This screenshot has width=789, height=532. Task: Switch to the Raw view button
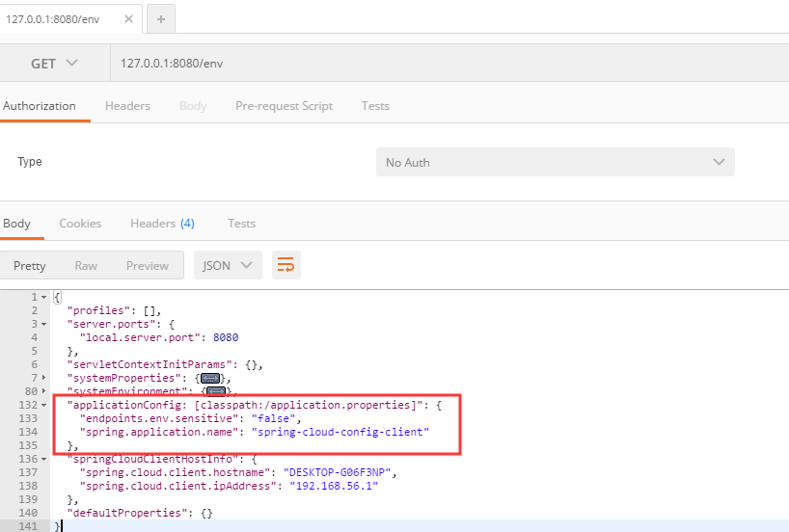click(x=86, y=265)
